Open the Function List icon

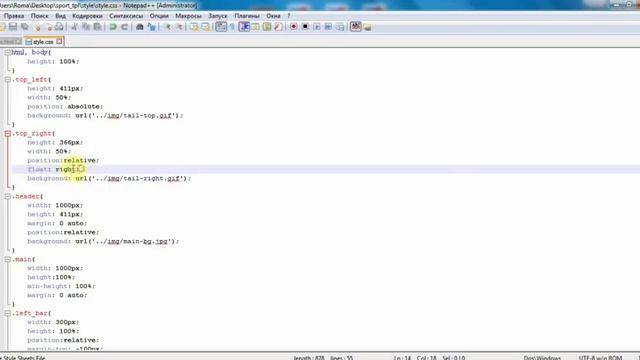(278, 27)
